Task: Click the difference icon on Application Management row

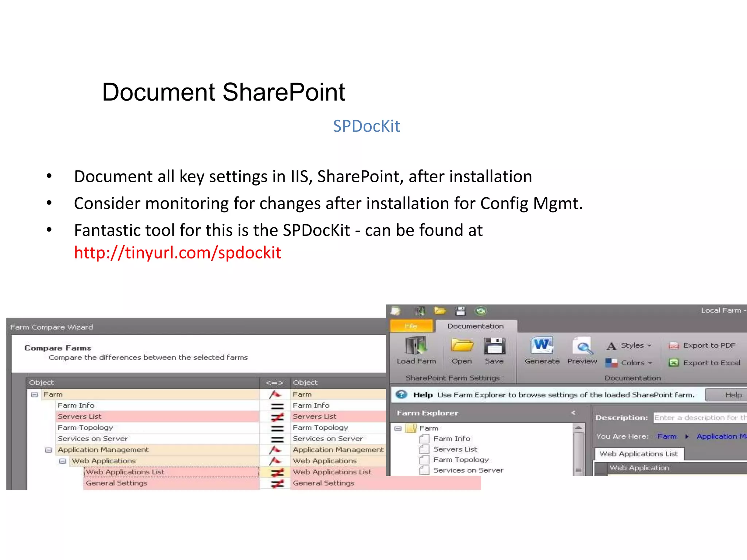Action: pyautogui.click(x=275, y=450)
